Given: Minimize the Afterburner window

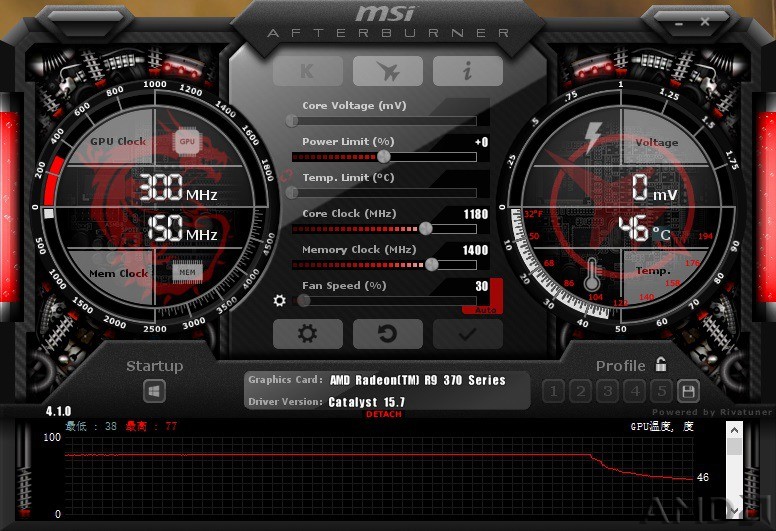Looking at the screenshot, I should [678, 23].
